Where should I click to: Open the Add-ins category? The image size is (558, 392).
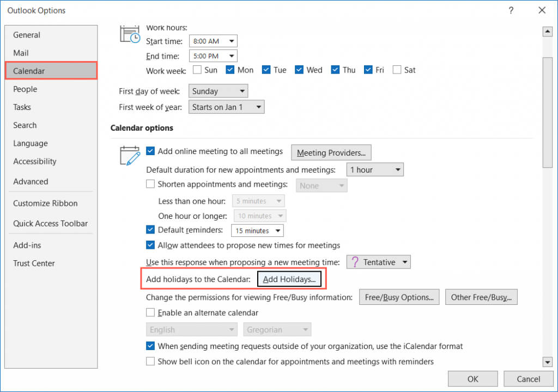pyautogui.click(x=51, y=245)
